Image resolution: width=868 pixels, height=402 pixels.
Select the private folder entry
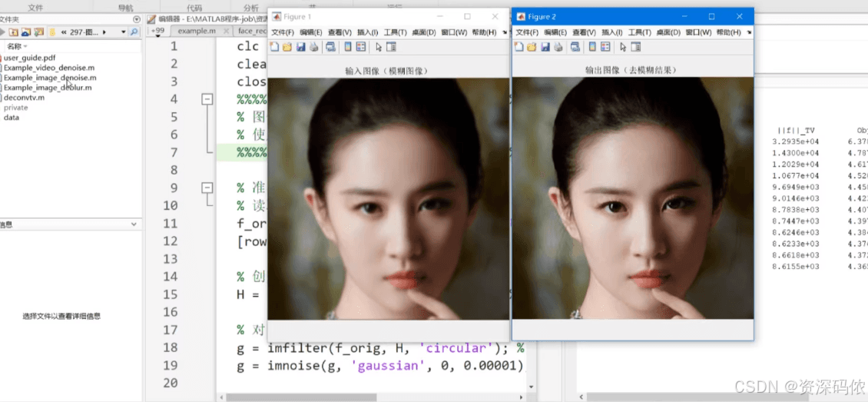pyautogui.click(x=15, y=108)
